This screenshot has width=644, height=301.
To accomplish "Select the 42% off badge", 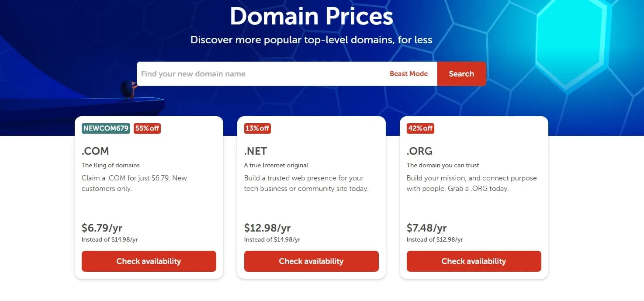I will [420, 128].
